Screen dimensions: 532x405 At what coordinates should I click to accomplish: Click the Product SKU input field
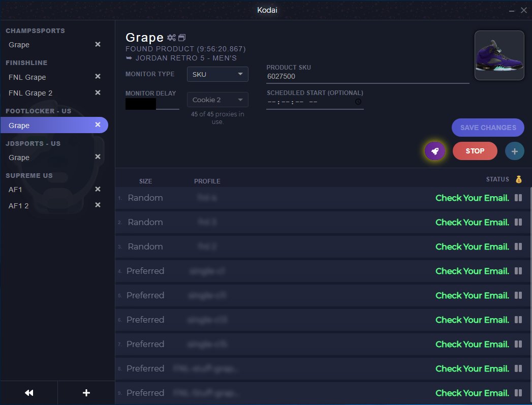tap(367, 77)
